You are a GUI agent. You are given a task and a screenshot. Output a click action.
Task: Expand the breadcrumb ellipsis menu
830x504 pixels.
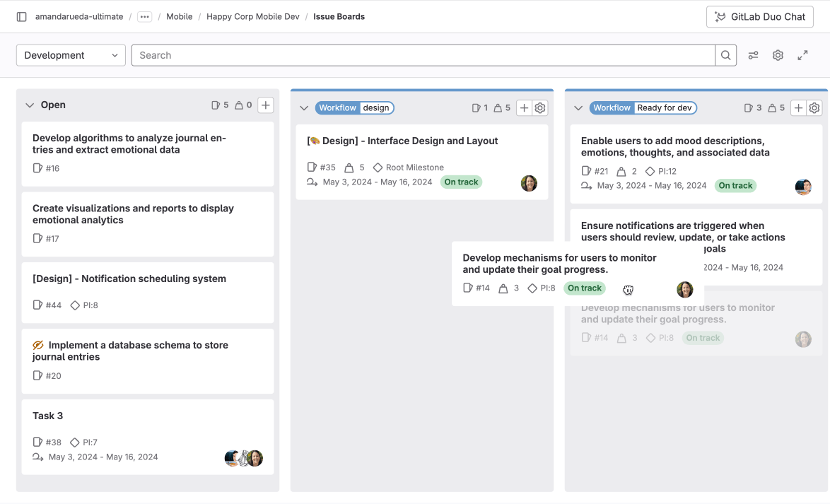(x=144, y=16)
